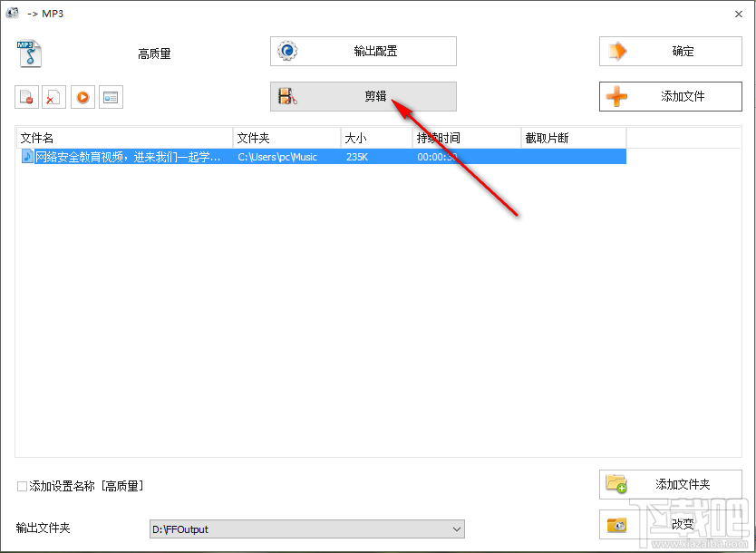Click the 截取片断 column header
The image size is (756, 553).
point(574,139)
